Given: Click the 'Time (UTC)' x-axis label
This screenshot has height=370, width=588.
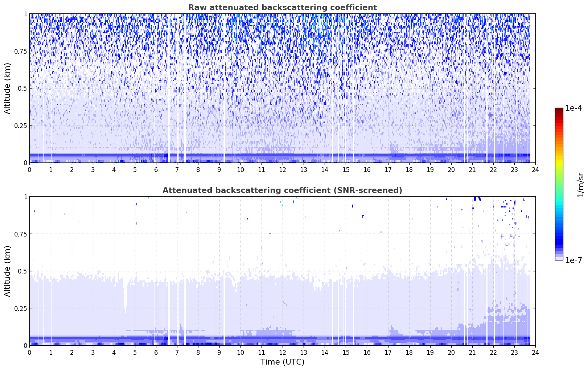Looking at the screenshot, I should pyautogui.click(x=282, y=362).
